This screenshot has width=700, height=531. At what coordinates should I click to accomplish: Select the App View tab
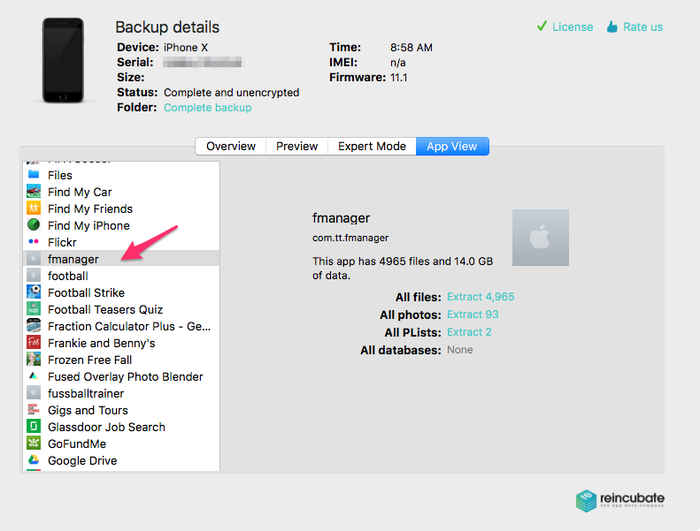[x=452, y=146]
